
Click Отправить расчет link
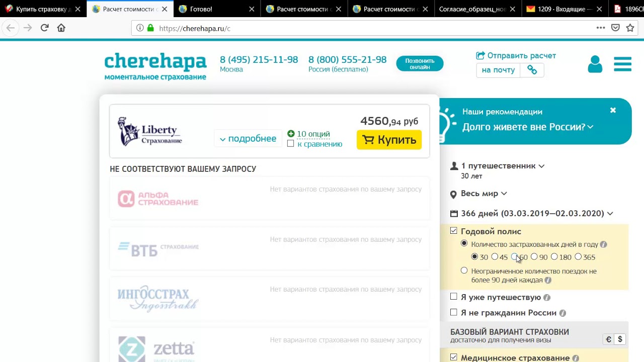(x=516, y=56)
